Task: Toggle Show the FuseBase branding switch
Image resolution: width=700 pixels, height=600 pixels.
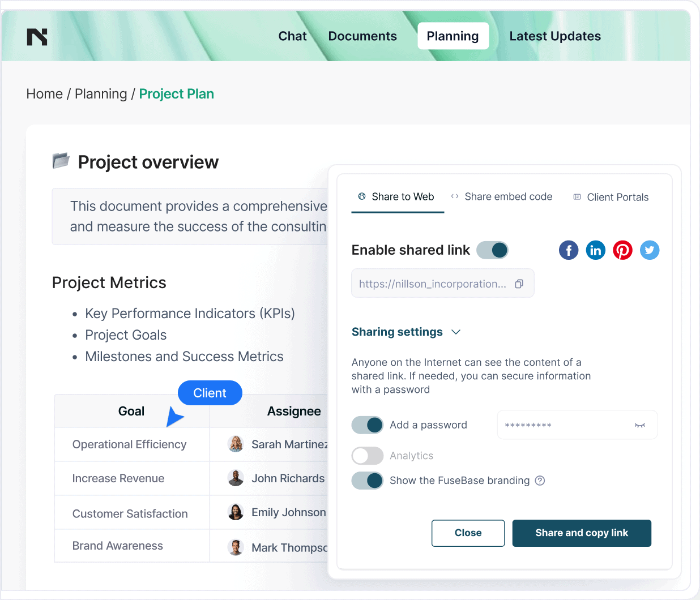Action: click(368, 481)
